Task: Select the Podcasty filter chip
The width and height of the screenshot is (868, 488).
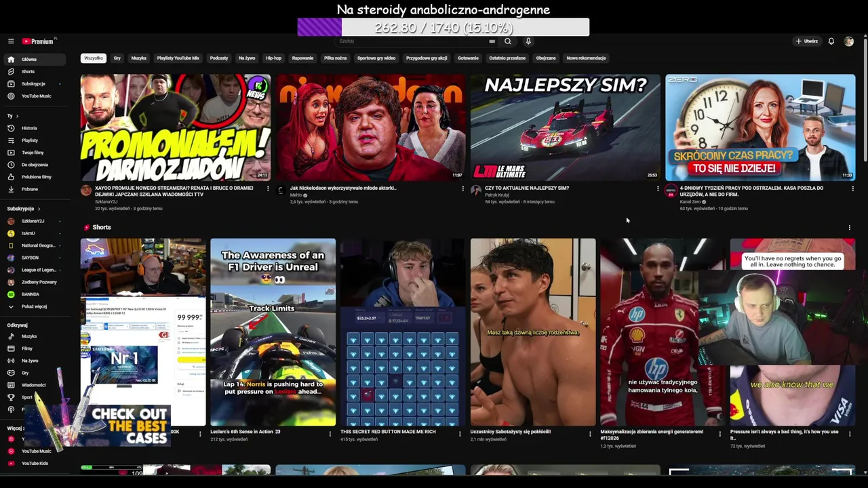Action: (x=219, y=58)
